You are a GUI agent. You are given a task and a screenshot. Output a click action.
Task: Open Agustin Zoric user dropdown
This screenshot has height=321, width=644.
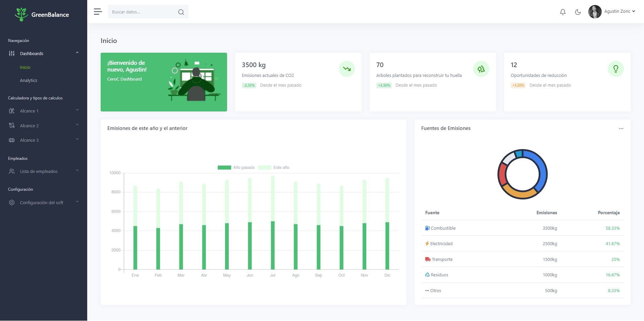pos(612,11)
